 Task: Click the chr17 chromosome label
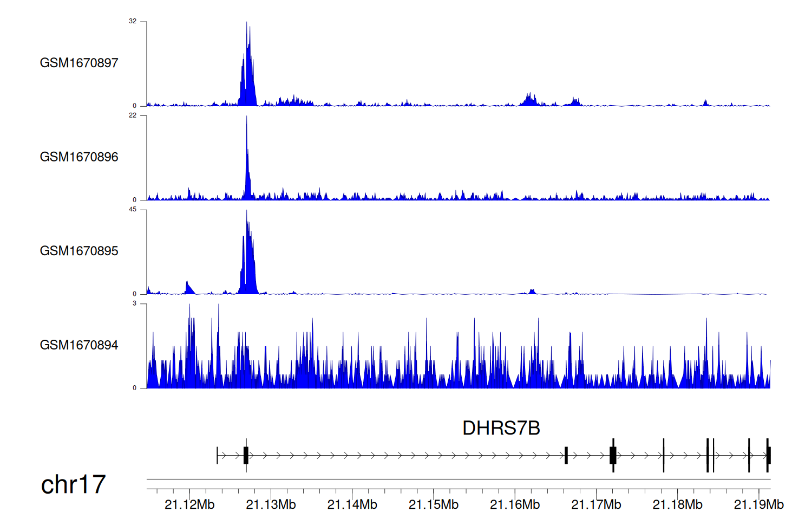pyautogui.click(x=73, y=484)
